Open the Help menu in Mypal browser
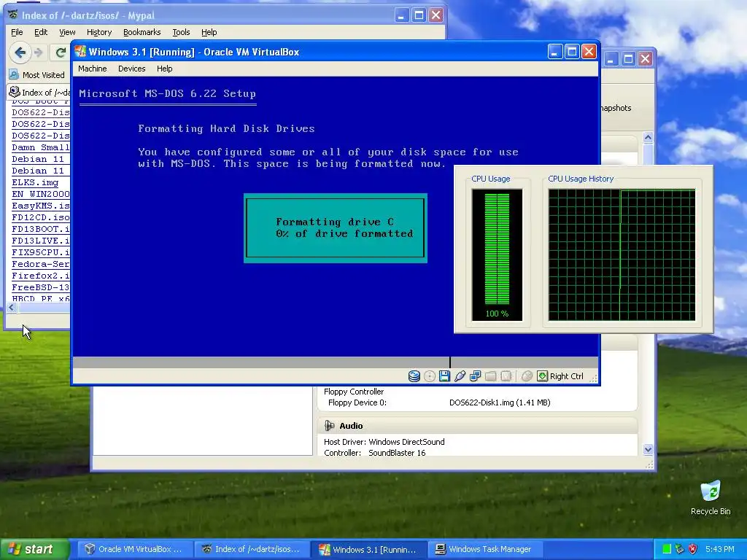Screen dimensions: 747x560 tap(209, 32)
